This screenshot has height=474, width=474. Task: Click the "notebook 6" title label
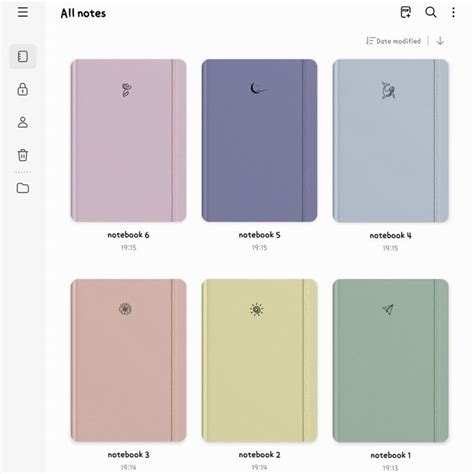tap(128, 235)
